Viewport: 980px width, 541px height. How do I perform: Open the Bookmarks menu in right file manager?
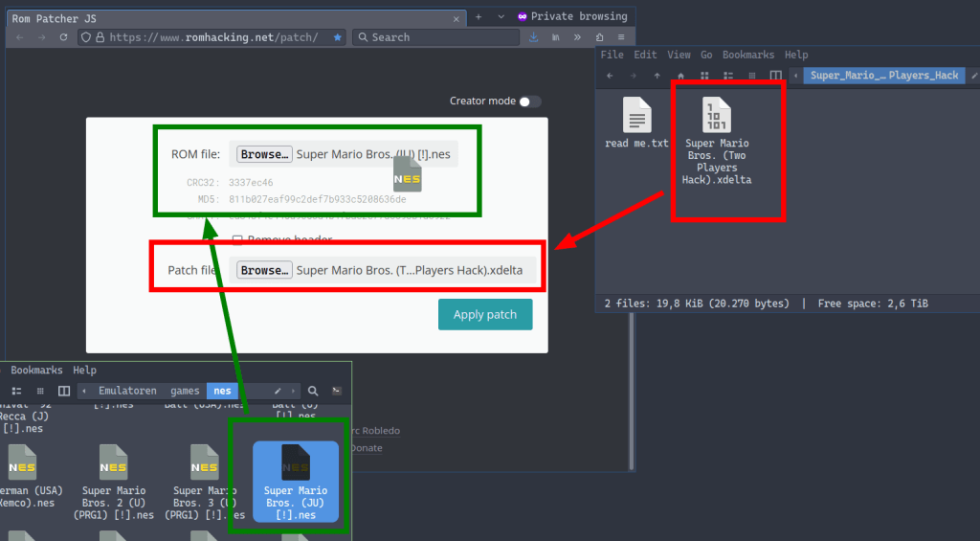pyautogui.click(x=748, y=55)
